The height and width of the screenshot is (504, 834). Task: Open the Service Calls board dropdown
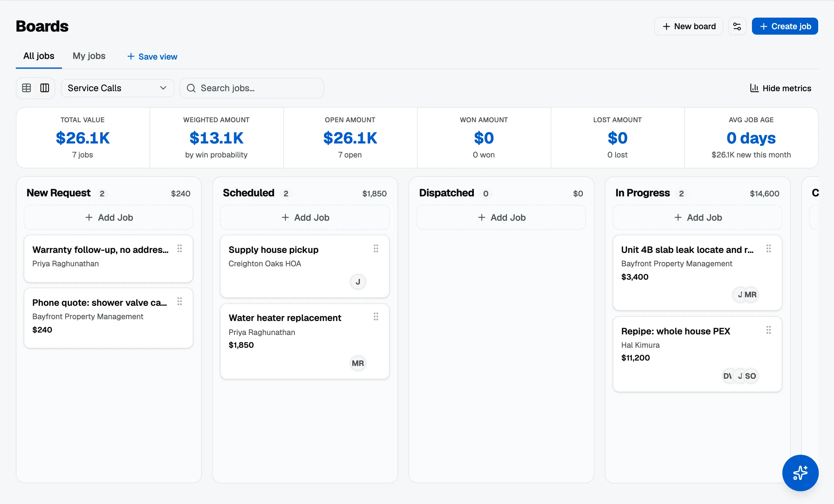click(117, 88)
